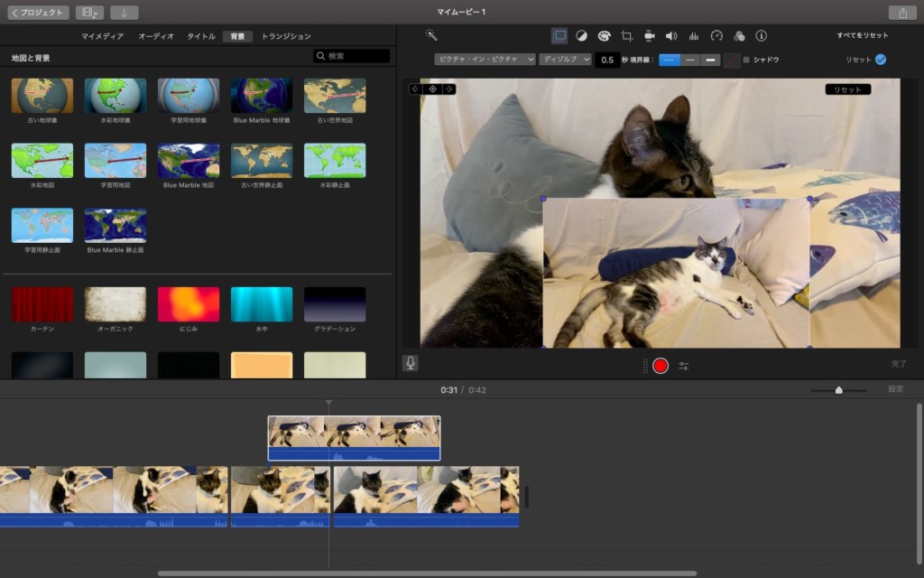Screen dimensions: 924x578
Task: Select the thin border style option
Action: coord(690,60)
